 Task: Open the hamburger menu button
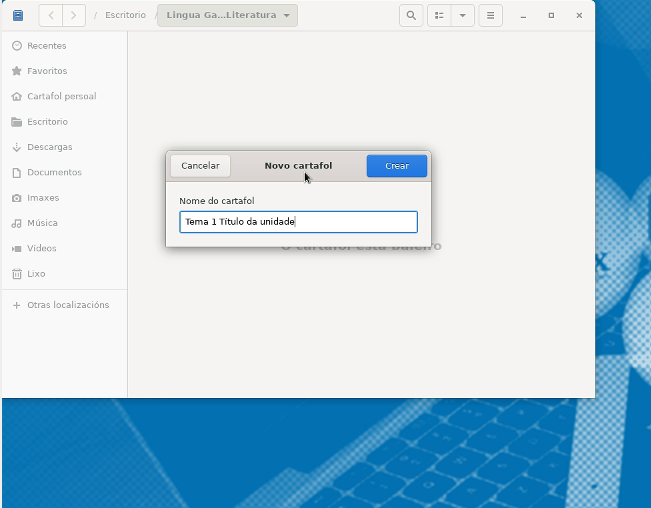[489, 16]
